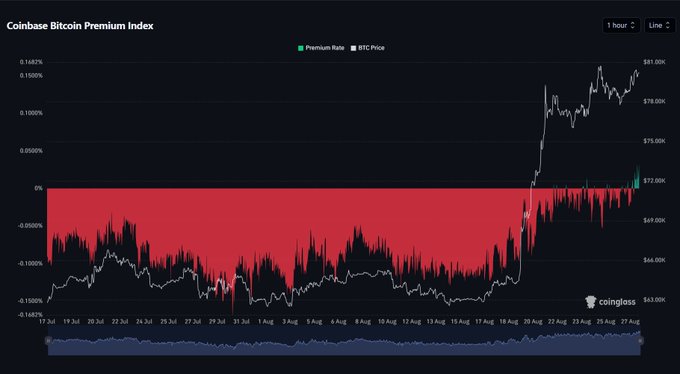Click the 27 Aug date label

click(630, 322)
